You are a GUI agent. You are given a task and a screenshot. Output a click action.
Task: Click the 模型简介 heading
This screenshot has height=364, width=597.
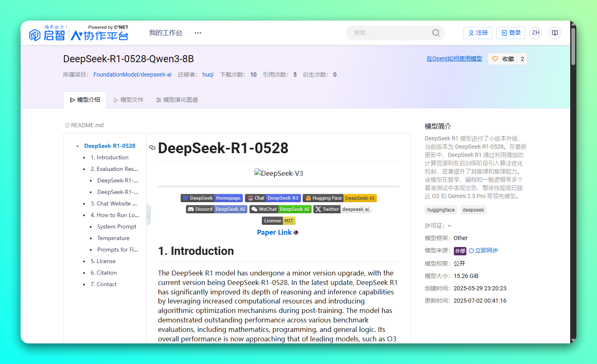click(x=438, y=126)
